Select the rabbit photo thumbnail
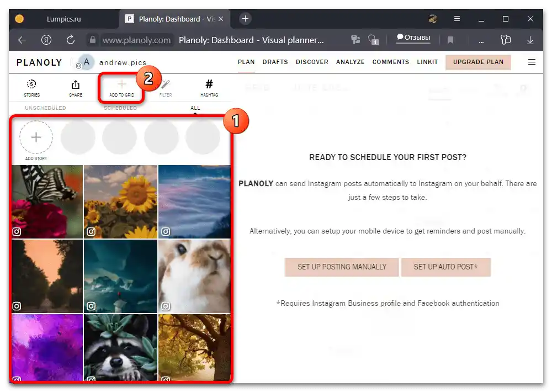Viewport: 552px width, 392px height. pos(194,276)
